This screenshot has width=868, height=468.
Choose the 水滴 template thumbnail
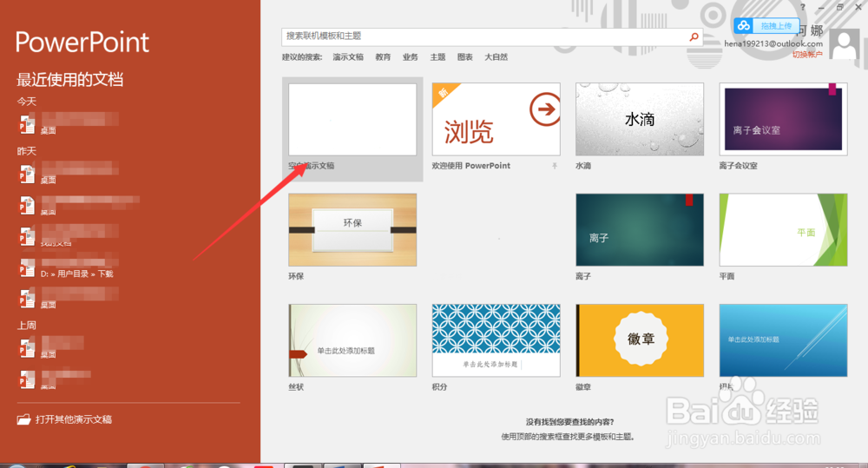coord(640,120)
